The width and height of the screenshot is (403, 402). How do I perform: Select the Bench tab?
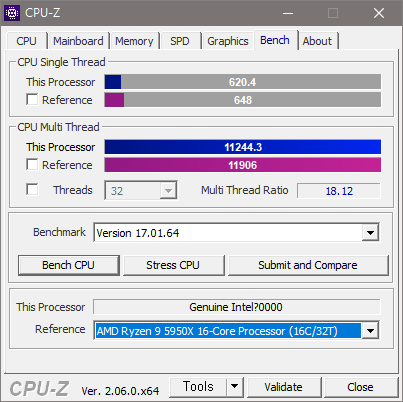(275, 40)
